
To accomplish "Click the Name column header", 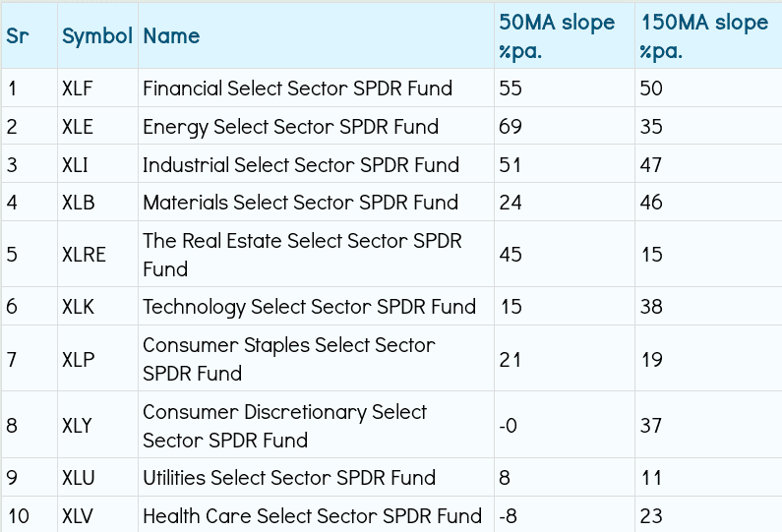I will pos(171,36).
